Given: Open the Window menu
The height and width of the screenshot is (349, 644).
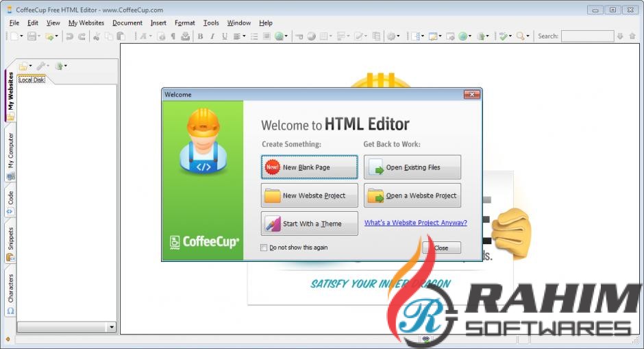Looking at the screenshot, I should (238, 23).
